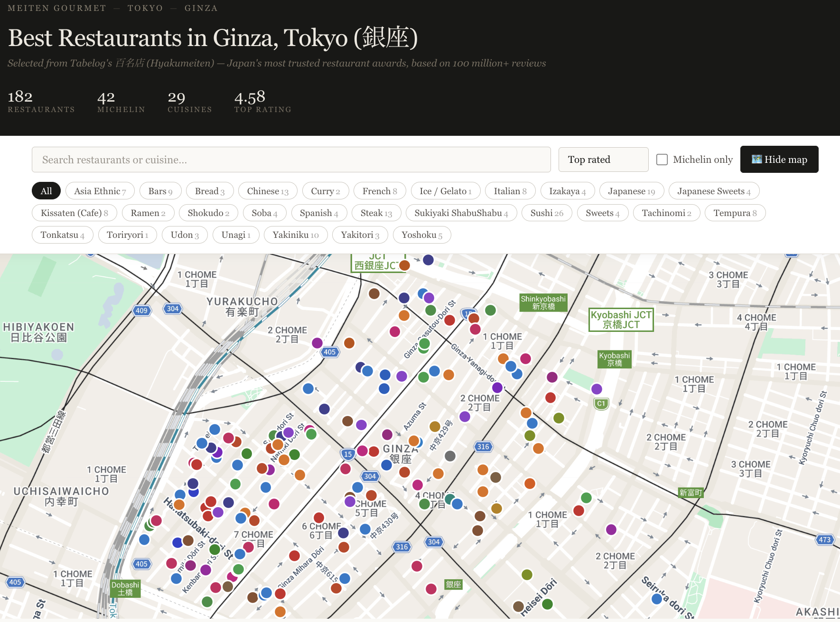Filter by Italian cuisine
This screenshot has width=840, height=622.
510,191
